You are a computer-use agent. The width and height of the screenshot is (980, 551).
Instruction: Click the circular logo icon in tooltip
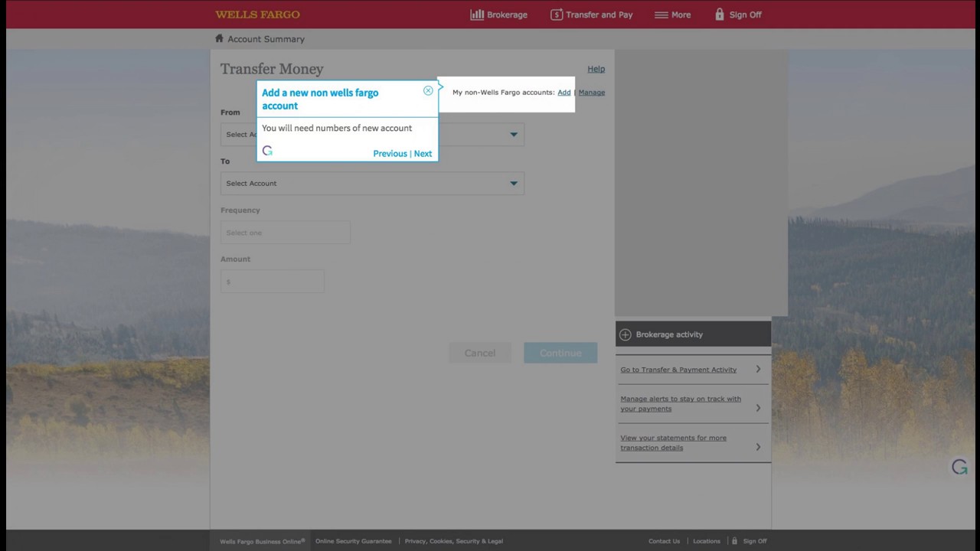click(267, 151)
